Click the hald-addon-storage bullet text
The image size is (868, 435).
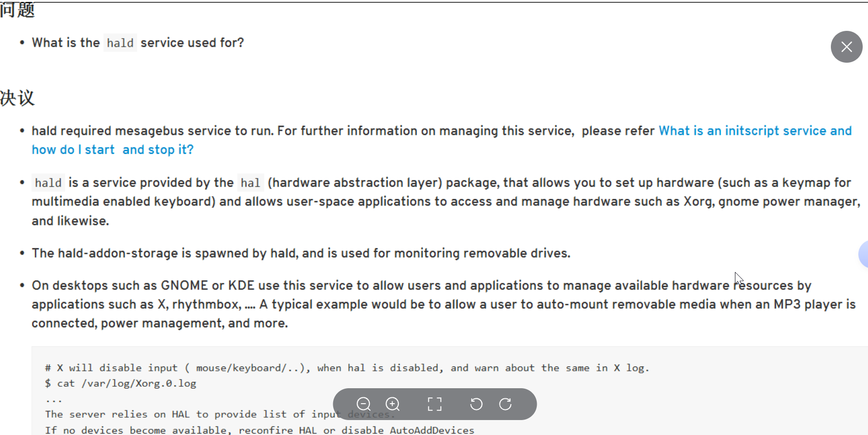[x=301, y=253]
